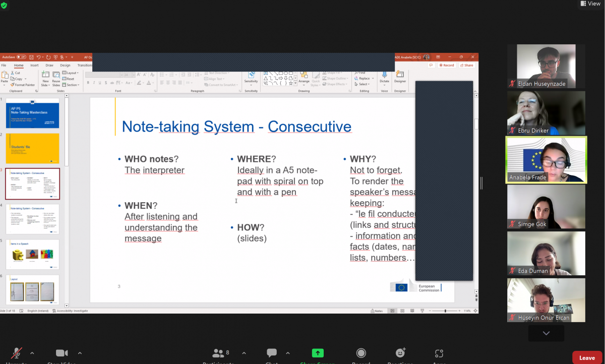The image size is (605, 364).
Task: Open the Participants panel
Action: 218,353
